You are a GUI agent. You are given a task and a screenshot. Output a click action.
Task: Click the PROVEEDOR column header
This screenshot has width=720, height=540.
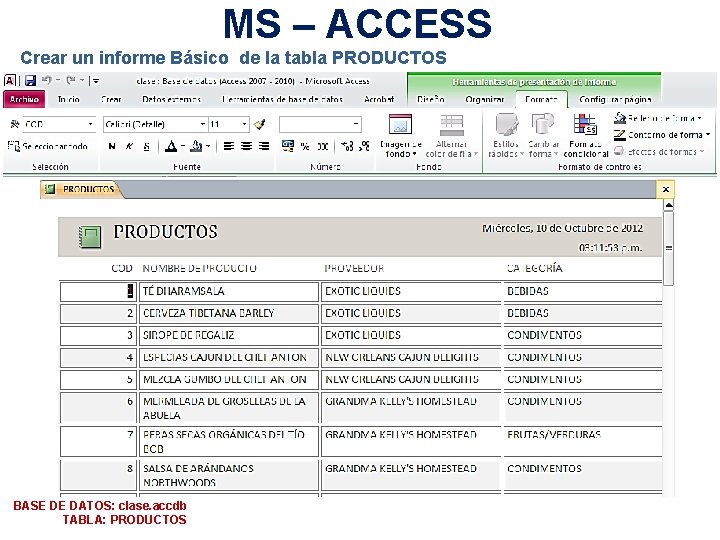(354, 268)
